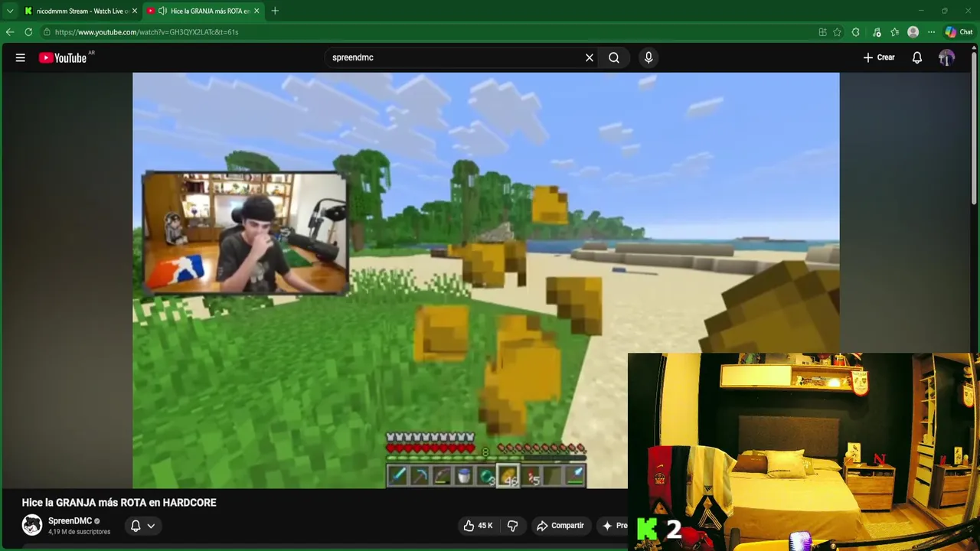
Task: View site info via the lock icon
Action: [47, 32]
